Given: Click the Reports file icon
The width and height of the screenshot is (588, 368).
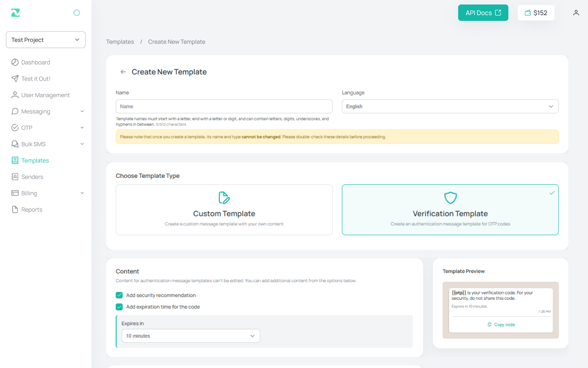Looking at the screenshot, I should [15, 209].
